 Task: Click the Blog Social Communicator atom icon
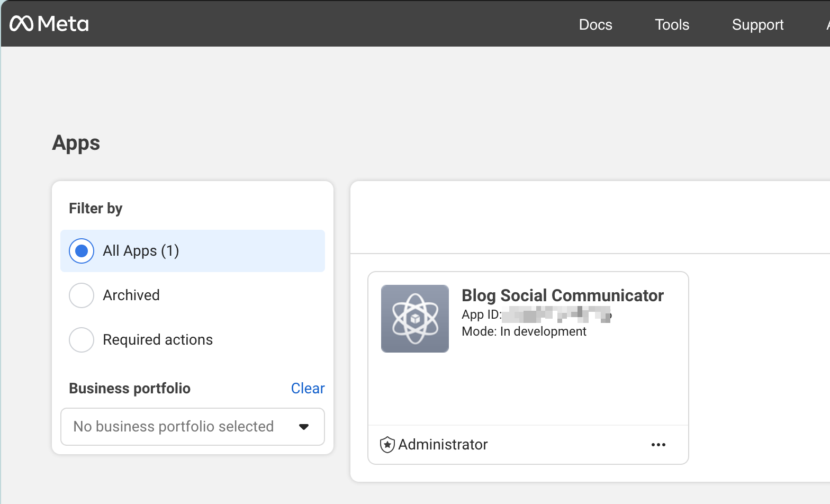pyautogui.click(x=415, y=319)
